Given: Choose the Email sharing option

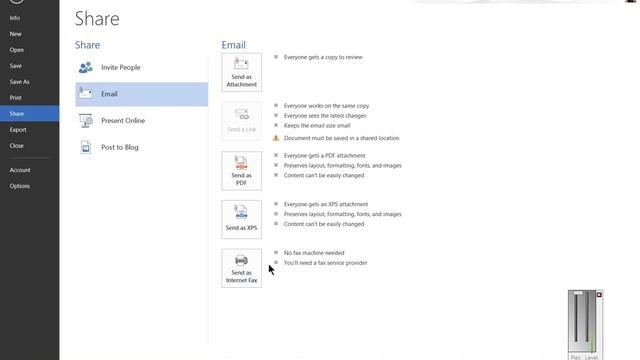Looking at the screenshot, I should point(141,94).
